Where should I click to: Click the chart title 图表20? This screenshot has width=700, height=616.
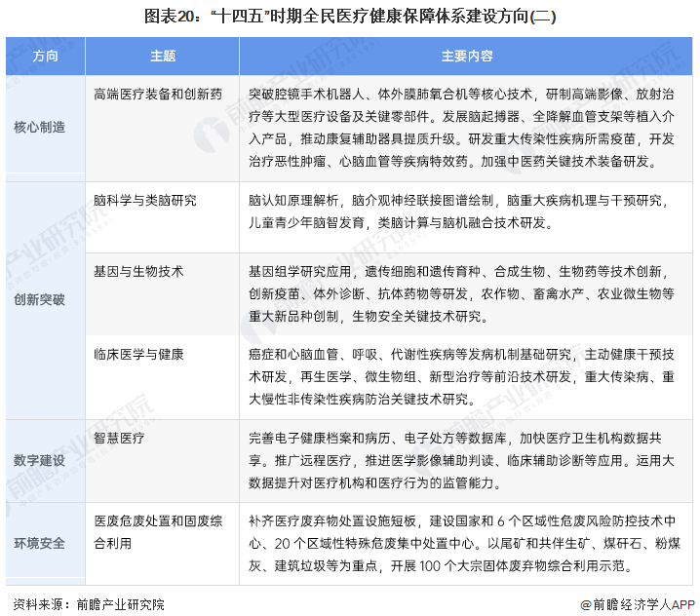coord(350,17)
